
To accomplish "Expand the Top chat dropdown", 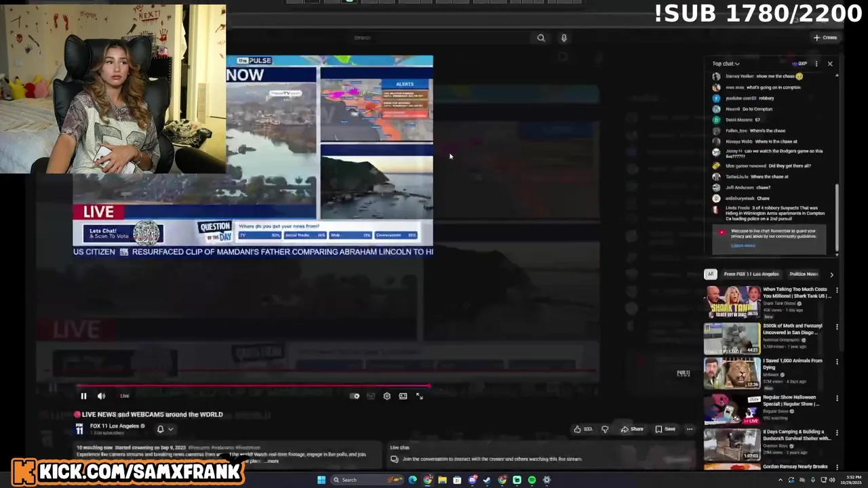I will click(x=726, y=64).
